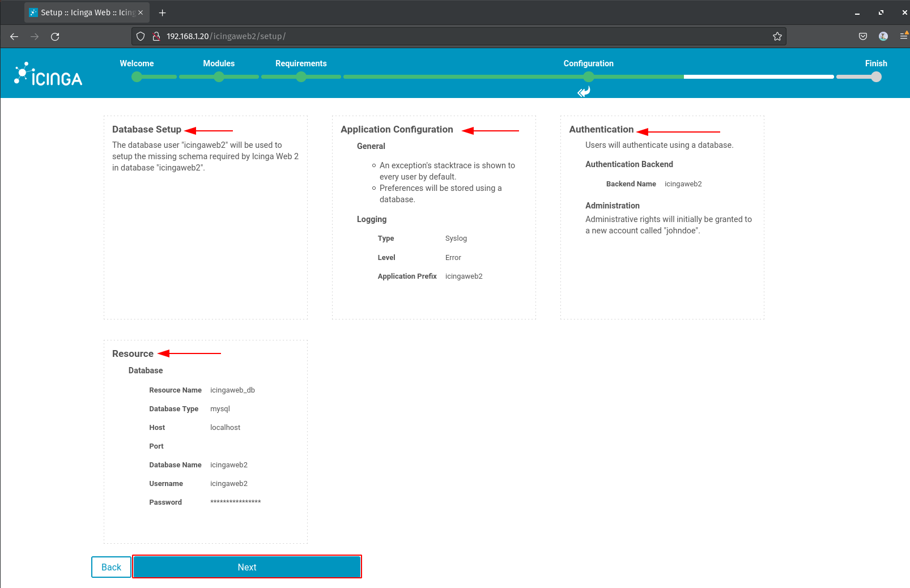
Task: Click the Host value localhost
Action: 225,428
